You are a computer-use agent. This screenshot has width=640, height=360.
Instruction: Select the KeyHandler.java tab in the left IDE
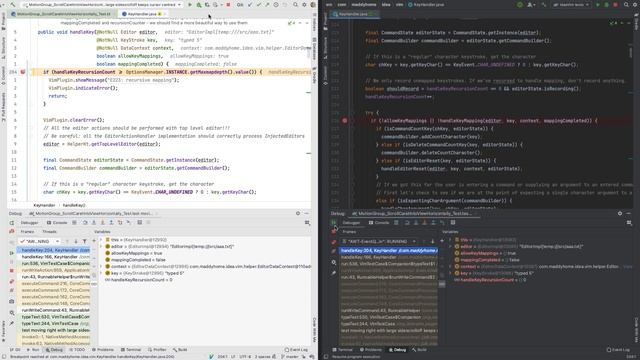(142, 14)
